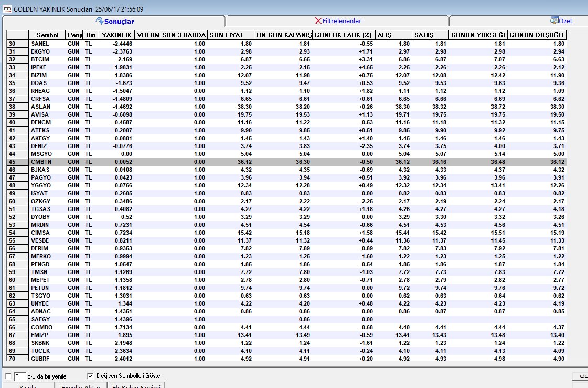Open the Sonuçlar tab
This screenshot has height=388, width=588.
[x=114, y=22]
